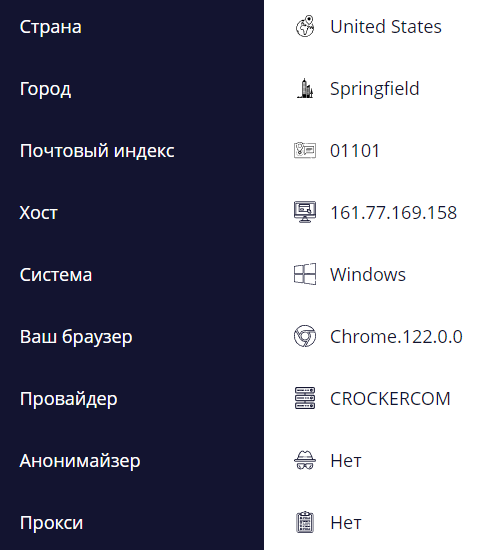Viewport: 492px width, 550px height.
Task: Click the hat and glasses anonymizer icon
Action: [x=305, y=460]
